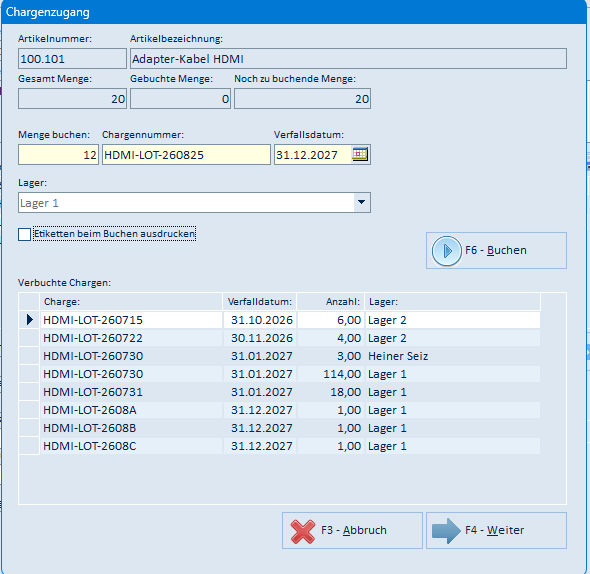Screen dimensions: 590x574
Task: Sort by the Charge column header
Action: click(131, 302)
